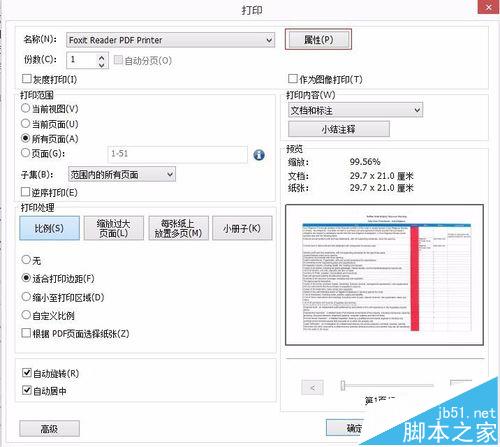Image resolution: width=500 pixels, height=447 pixels.
Task: Switch to the booklet 小册子(K) tab
Action: [x=242, y=228]
